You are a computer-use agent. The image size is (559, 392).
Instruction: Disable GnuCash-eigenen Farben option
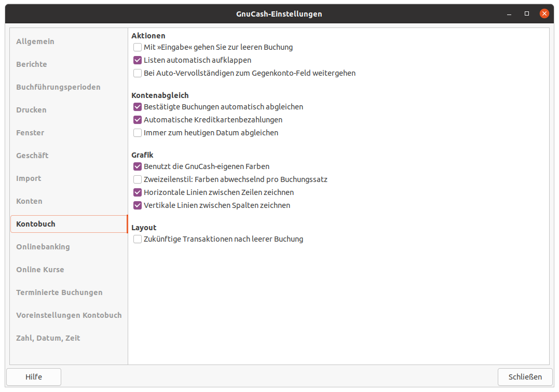tap(138, 166)
